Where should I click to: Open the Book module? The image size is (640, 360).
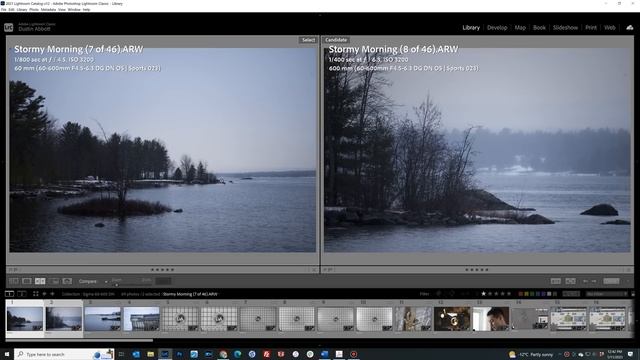point(539,28)
